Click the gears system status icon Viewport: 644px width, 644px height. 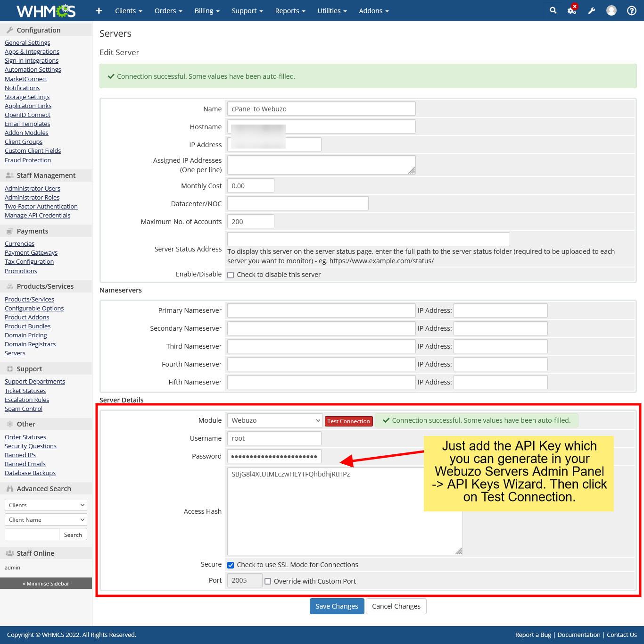point(572,10)
